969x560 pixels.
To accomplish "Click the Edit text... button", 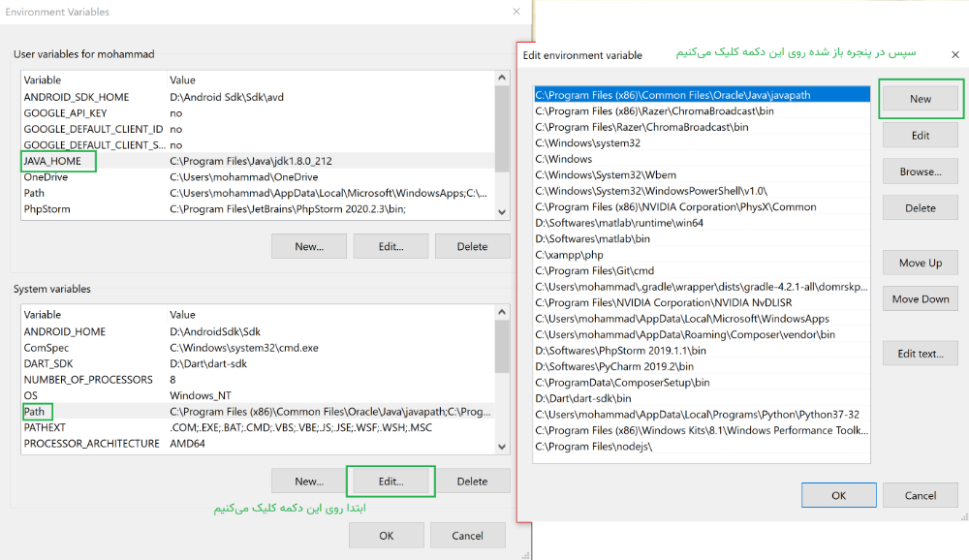I will click(921, 354).
